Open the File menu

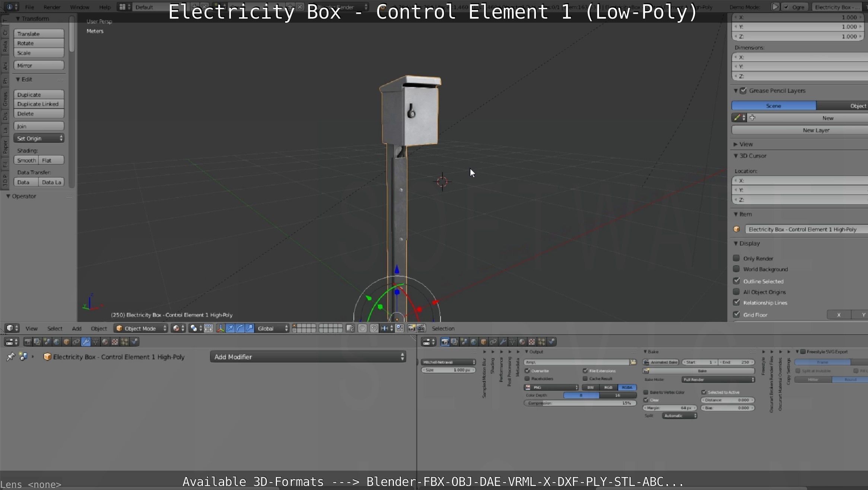[x=29, y=7]
